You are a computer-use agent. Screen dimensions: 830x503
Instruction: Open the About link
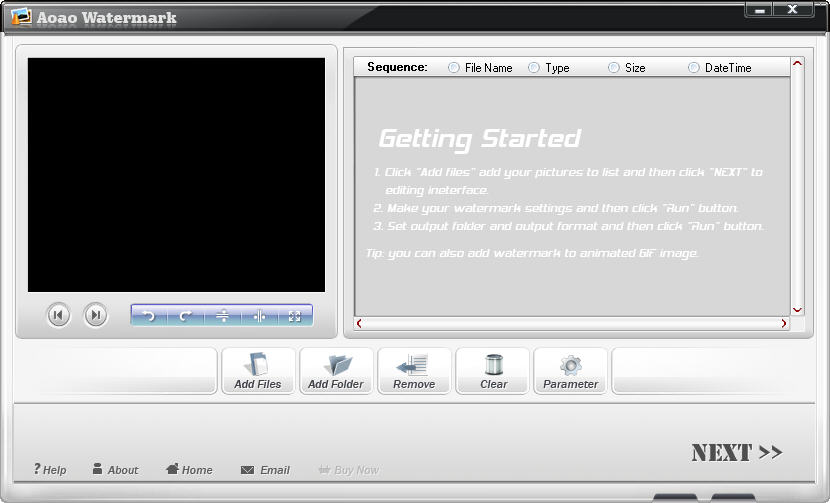pos(115,470)
